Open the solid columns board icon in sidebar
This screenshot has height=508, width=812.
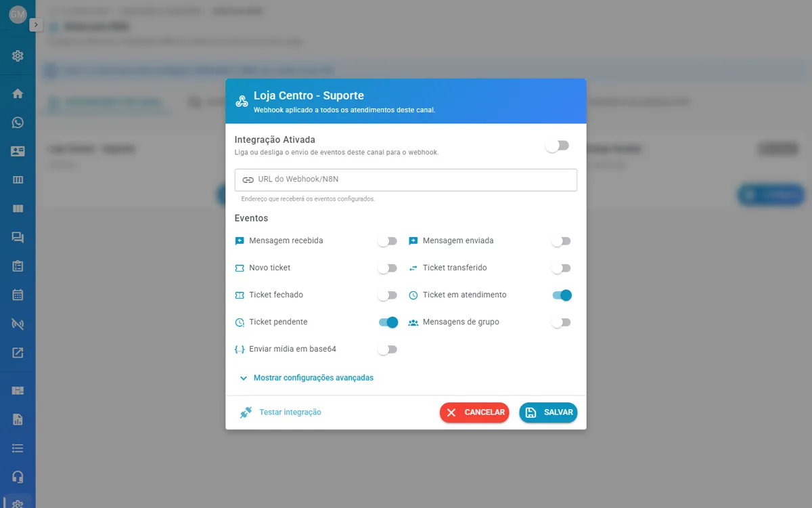(x=18, y=209)
